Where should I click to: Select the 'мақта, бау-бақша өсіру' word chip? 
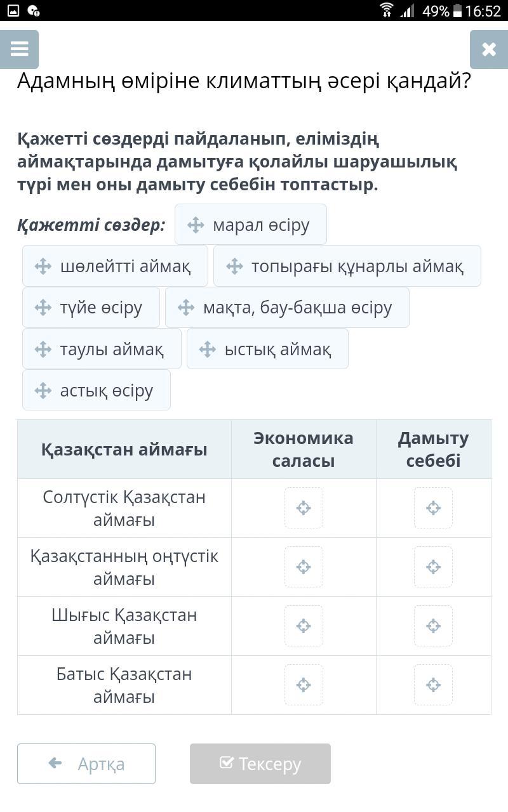[287, 308]
